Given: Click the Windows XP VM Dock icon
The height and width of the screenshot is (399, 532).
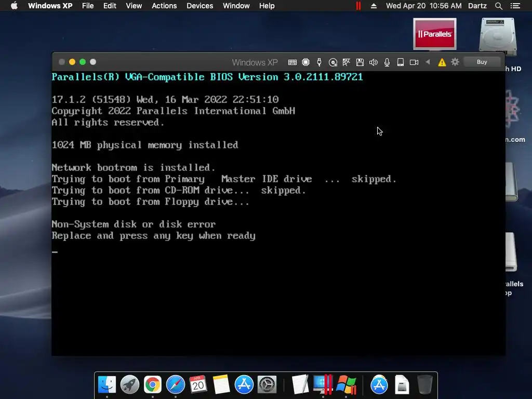Looking at the screenshot, I should pos(346,384).
